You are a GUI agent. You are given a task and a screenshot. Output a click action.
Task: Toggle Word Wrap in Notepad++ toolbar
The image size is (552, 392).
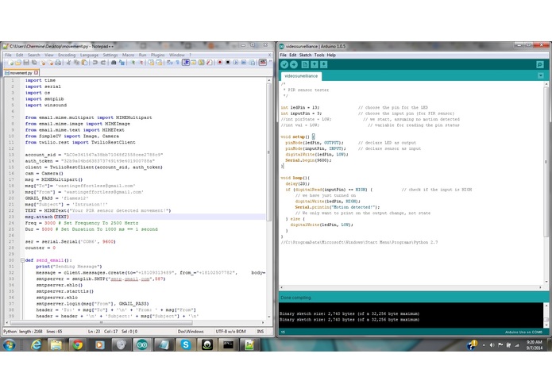(170, 63)
